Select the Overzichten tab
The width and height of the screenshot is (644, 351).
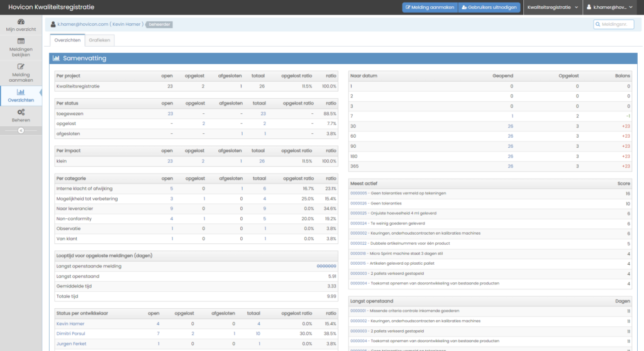(67, 40)
